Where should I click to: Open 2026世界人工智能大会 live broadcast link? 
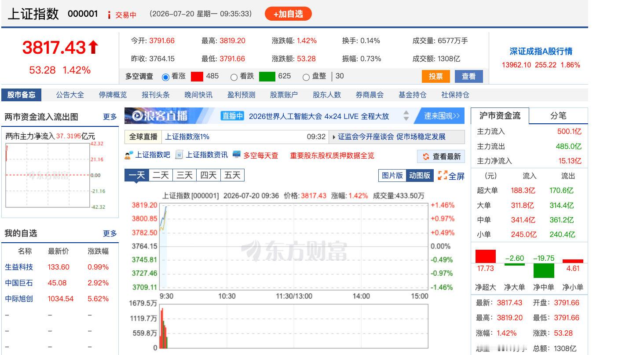coord(319,116)
